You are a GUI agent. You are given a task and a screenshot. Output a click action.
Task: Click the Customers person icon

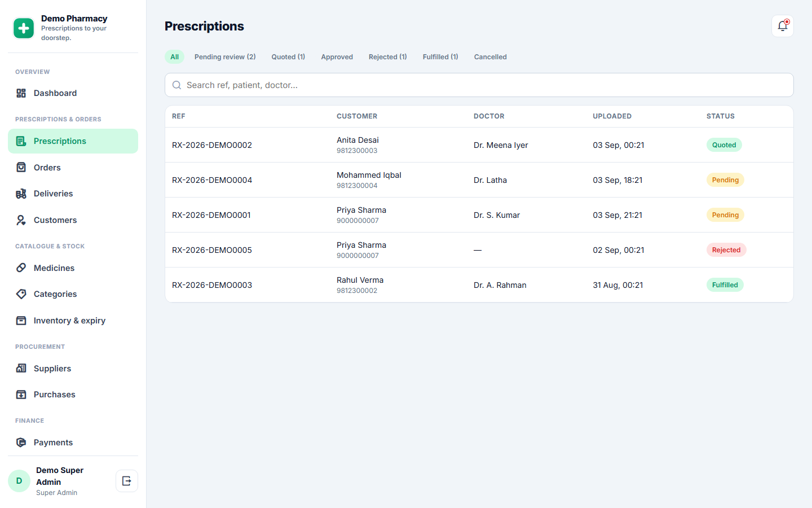(21, 220)
